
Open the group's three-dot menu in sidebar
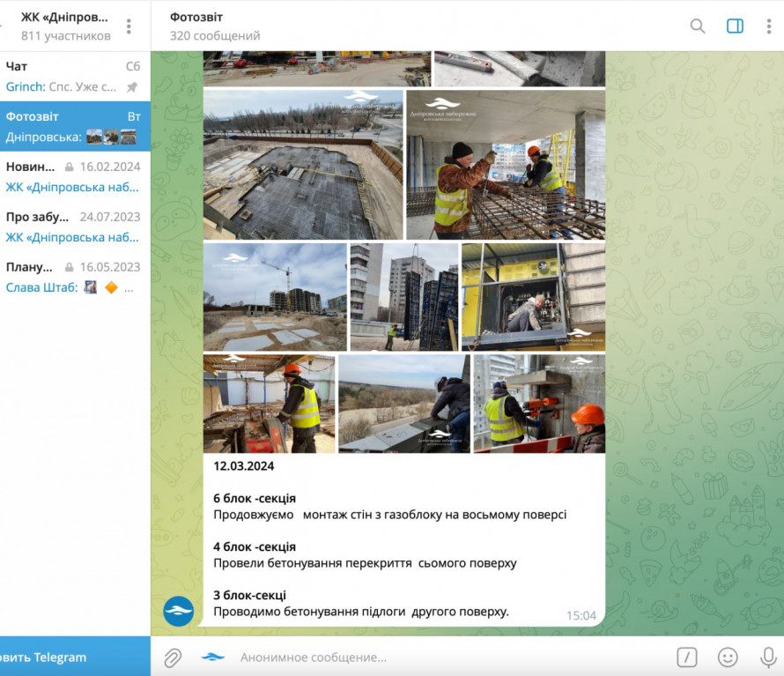click(x=129, y=26)
